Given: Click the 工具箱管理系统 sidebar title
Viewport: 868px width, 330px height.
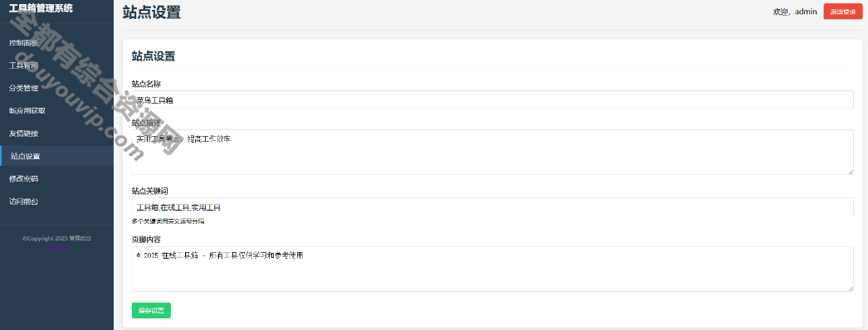Looking at the screenshot, I should [41, 8].
